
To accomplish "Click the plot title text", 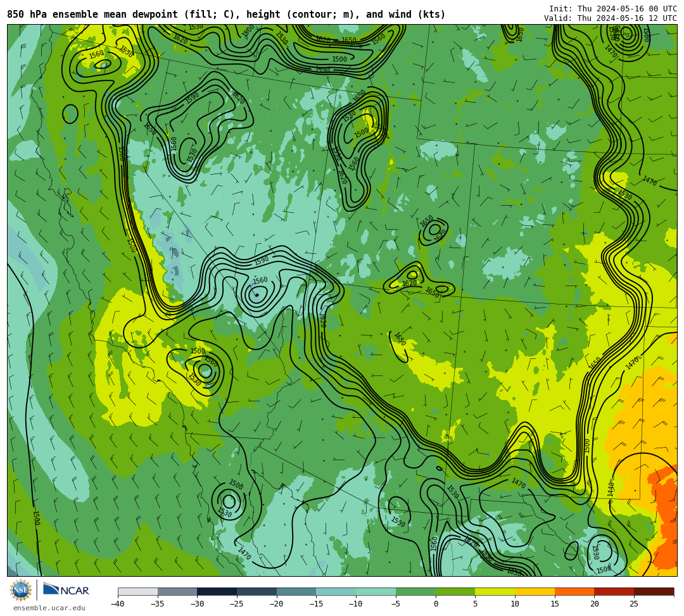I will [x=226, y=15].
